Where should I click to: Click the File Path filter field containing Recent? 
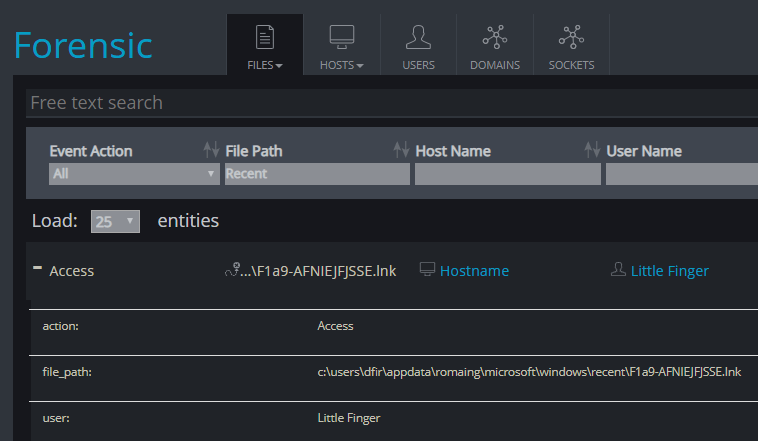(x=317, y=174)
